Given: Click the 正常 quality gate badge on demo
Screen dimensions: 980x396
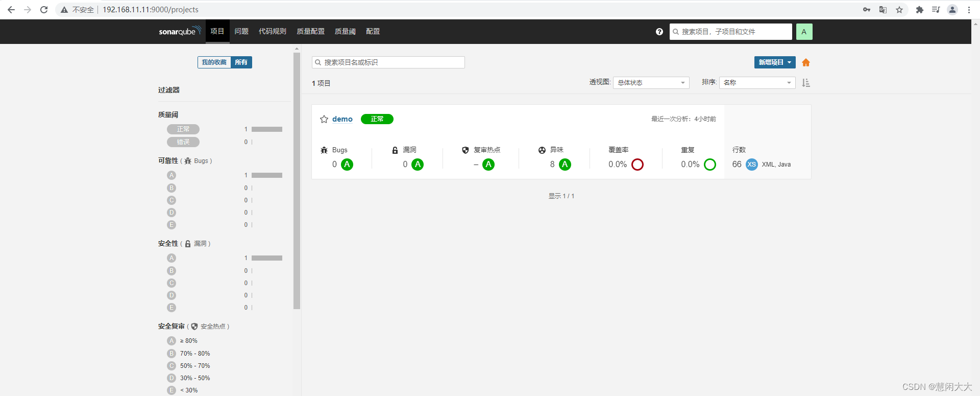Looking at the screenshot, I should (377, 119).
